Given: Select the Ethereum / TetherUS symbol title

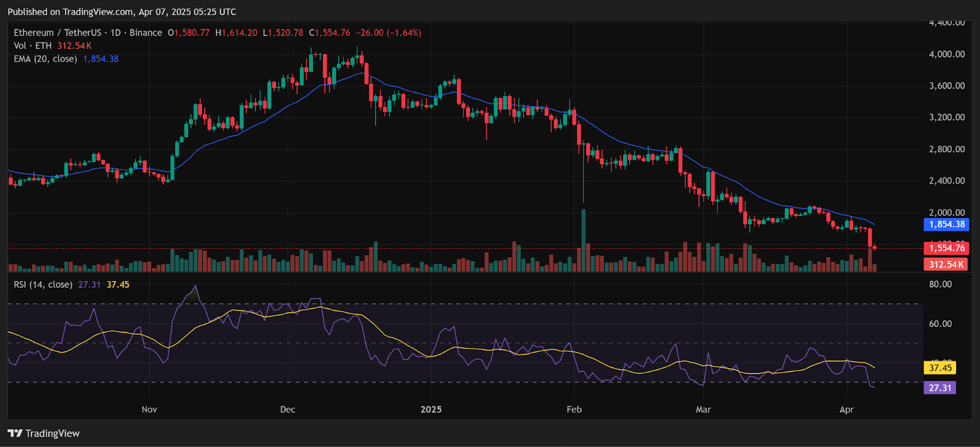Looking at the screenshot, I should tap(58, 33).
